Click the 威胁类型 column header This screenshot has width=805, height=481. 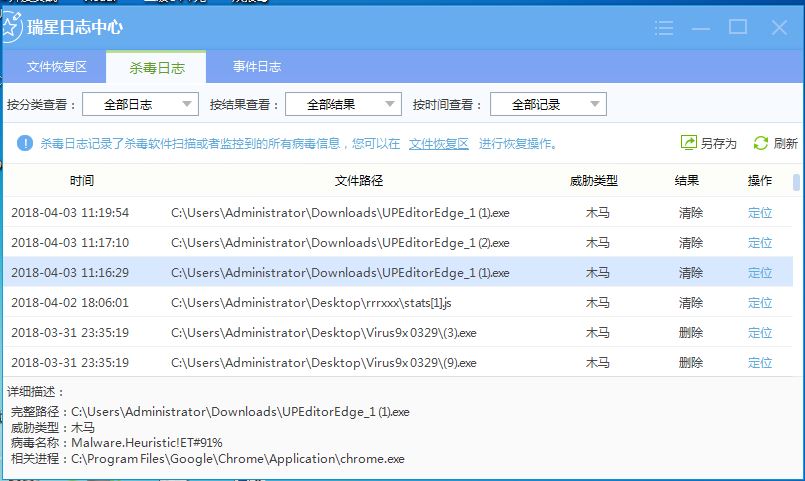(593, 181)
